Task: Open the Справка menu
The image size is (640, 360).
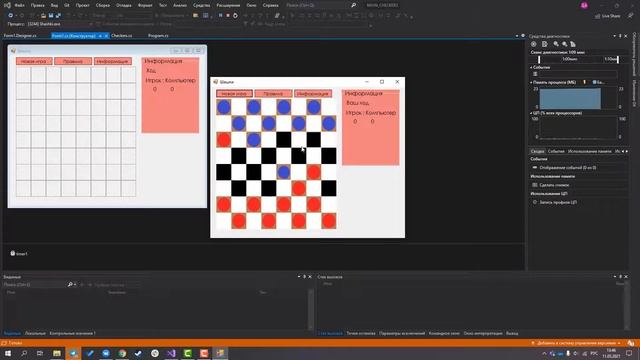Action: pyautogui.click(x=271, y=5)
